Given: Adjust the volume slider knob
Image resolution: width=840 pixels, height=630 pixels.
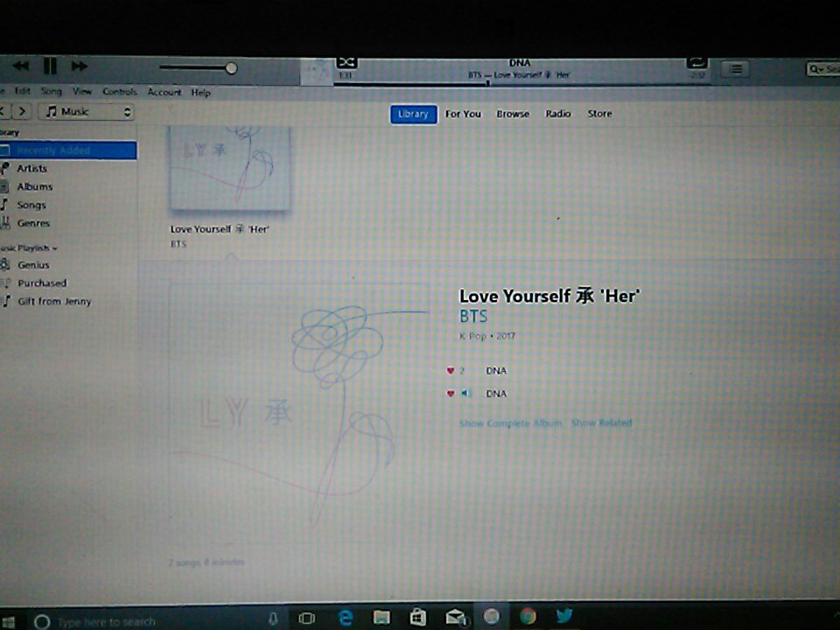Looking at the screenshot, I should [231, 68].
